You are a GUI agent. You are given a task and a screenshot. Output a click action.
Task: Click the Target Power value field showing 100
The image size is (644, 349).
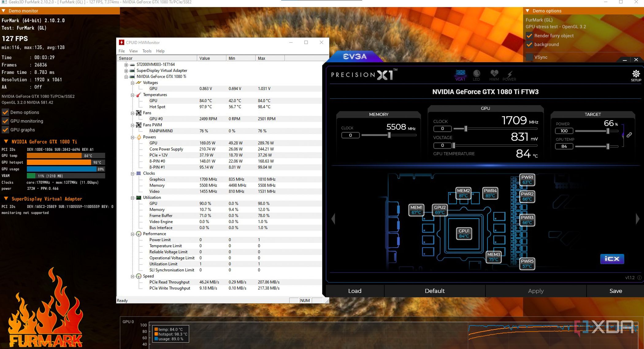coord(564,131)
